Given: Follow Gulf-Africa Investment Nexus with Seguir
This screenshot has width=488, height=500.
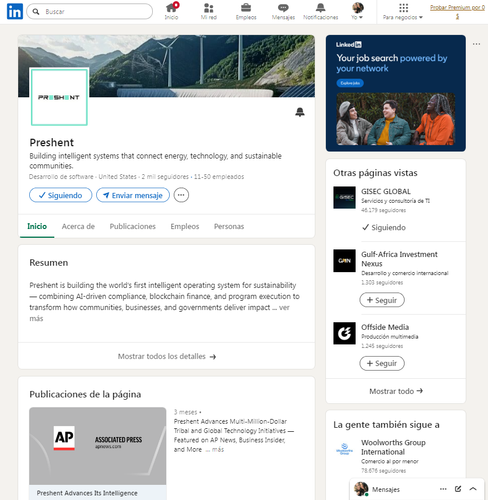Looking at the screenshot, I should (x=382, y=300).
